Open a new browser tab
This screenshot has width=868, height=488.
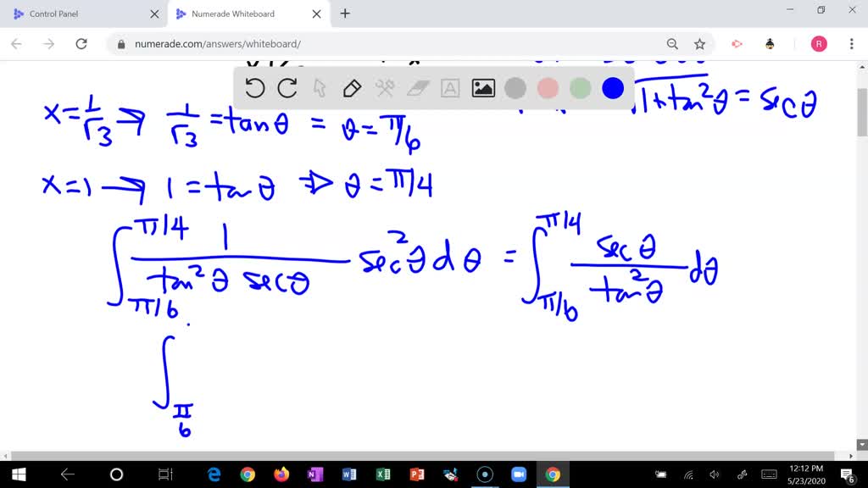(344, 14)
